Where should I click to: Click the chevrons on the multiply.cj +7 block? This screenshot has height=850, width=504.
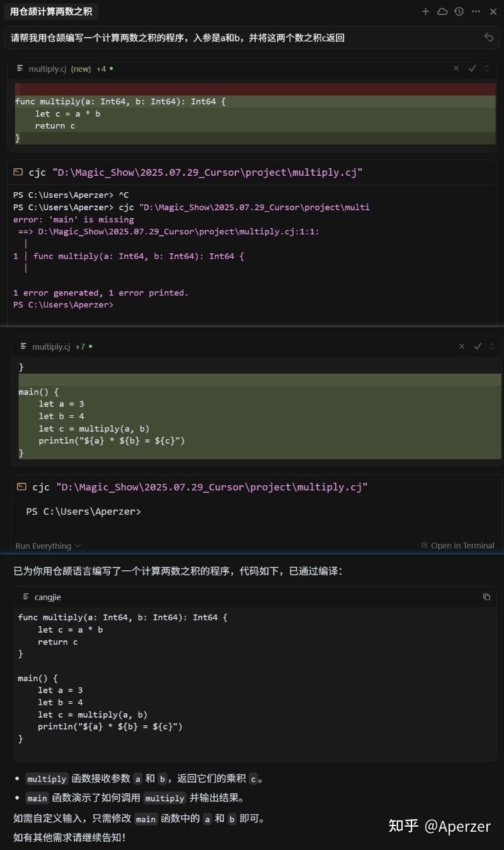pos(491,347)
